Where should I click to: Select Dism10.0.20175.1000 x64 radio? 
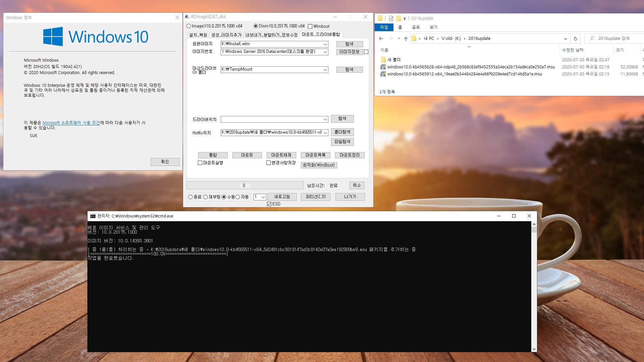(x=256, y=26)
